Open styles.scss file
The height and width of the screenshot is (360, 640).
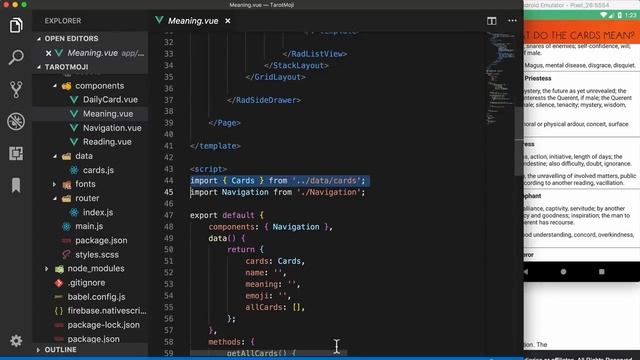[x=97, y=255]
